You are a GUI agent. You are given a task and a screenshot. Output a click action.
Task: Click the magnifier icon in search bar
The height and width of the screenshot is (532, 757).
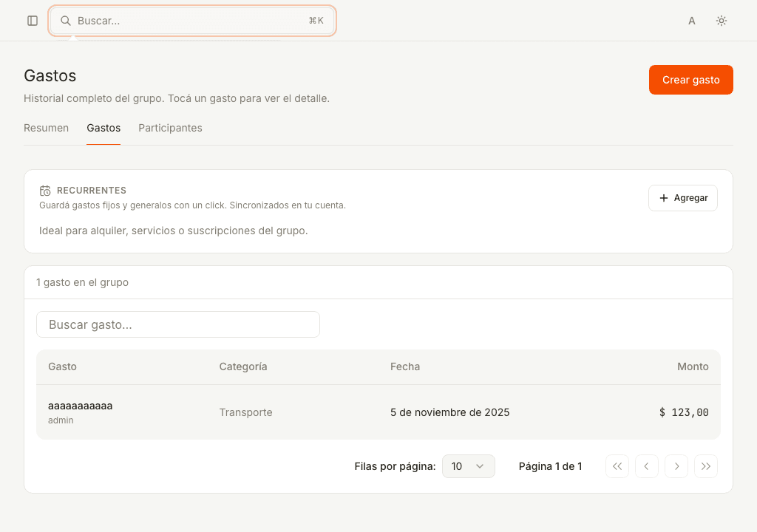click(65, 21)
